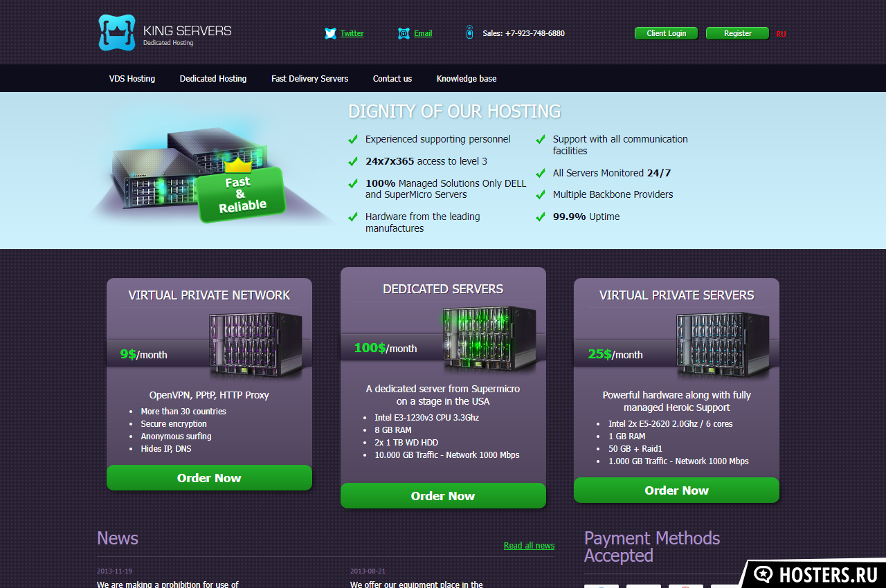This screenshot has height=588, width=886.
Task: Click the 25$/month price
Action: (x=615, y=354)
